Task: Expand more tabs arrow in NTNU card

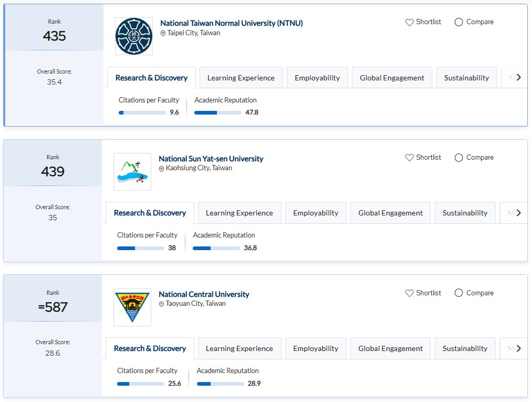Action: [519, 77]
